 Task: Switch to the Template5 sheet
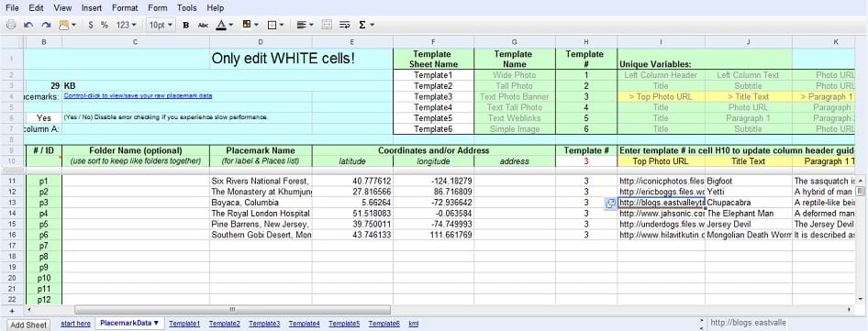pyautogui.click(x=344, y=324)
